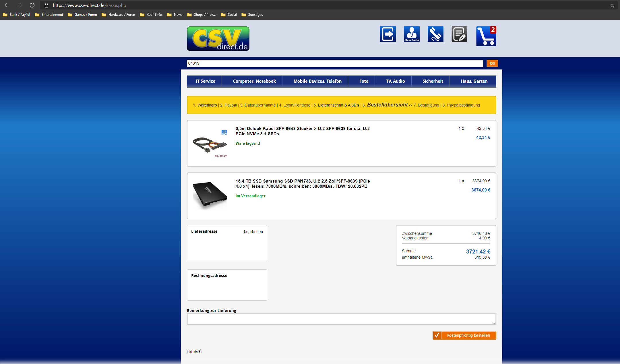Click kostenpflichtig bestellen button
This screenshot has width=620, height=364.
pos(464,335)
